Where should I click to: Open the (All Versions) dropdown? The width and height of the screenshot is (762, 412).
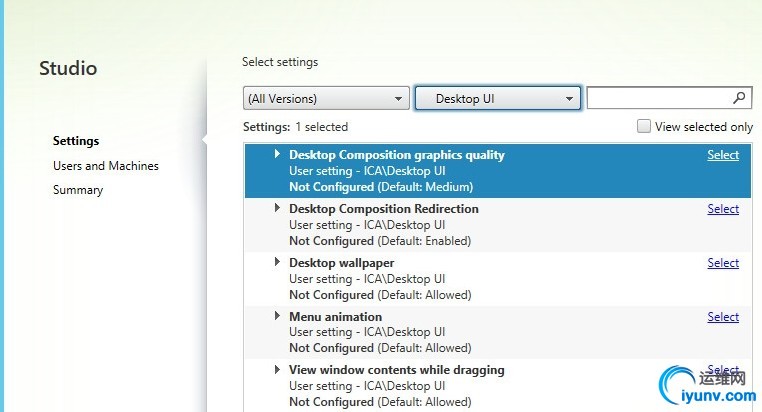tap(326, 98)
